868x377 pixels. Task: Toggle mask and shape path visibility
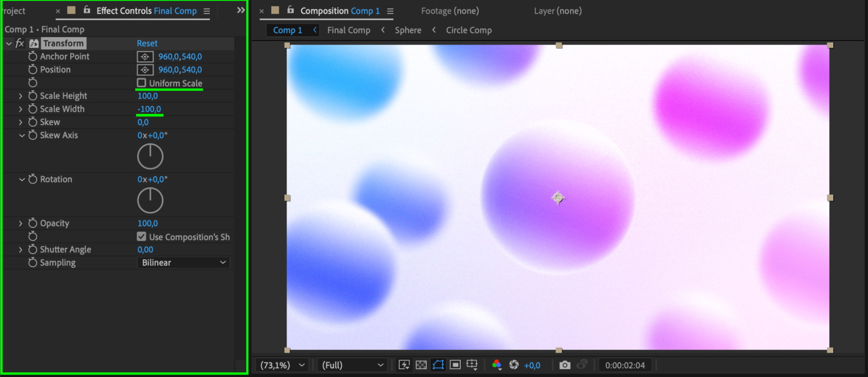(x=438, y=365)
